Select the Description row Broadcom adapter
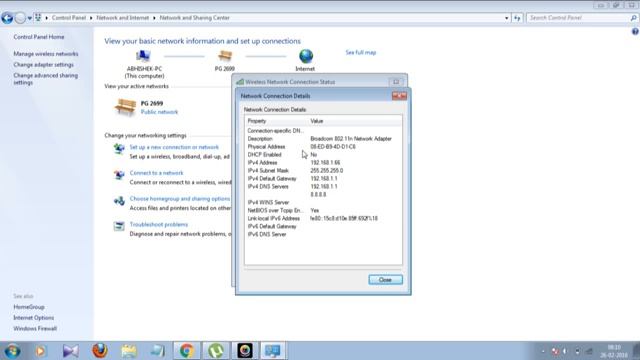 (323, 139)
